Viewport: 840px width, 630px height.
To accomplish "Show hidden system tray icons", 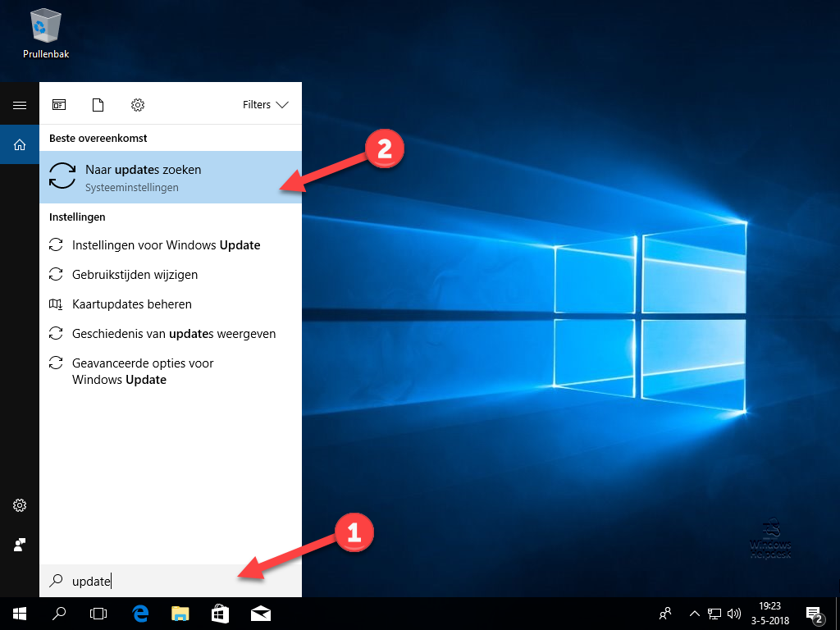I will (694, 614).
